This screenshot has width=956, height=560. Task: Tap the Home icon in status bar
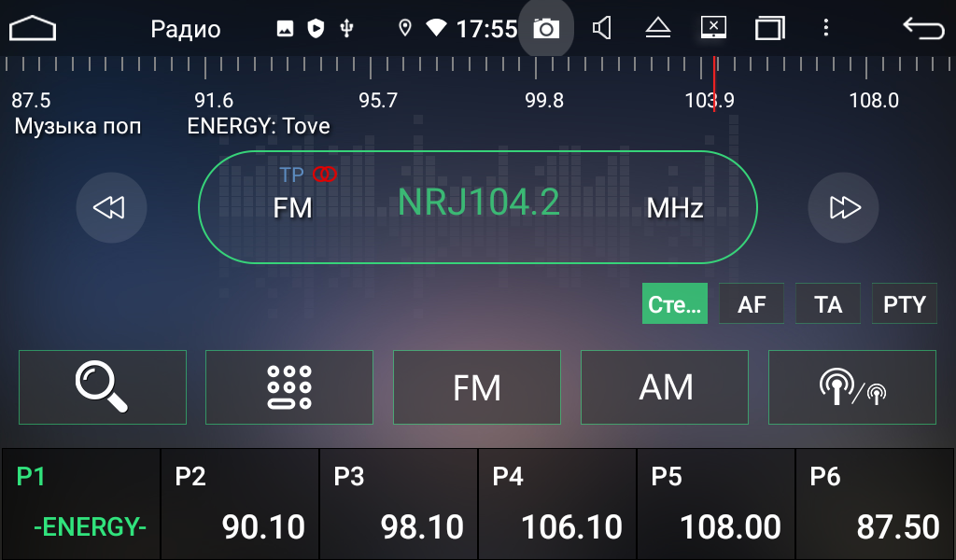click(x=33, y=28)
